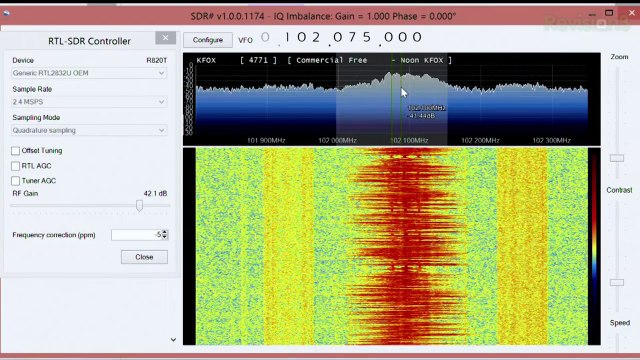Screen dimensions: 640x360
Task: Decrease frequency correction with the down arrow
Action: click(x=165, y=237)
